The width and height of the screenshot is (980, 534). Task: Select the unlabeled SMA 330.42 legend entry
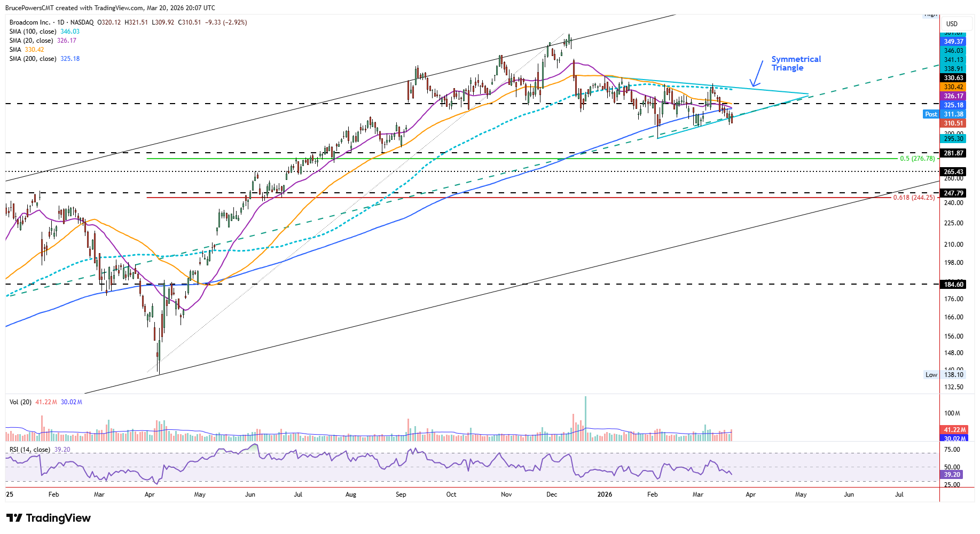click(x=27, y=50)
